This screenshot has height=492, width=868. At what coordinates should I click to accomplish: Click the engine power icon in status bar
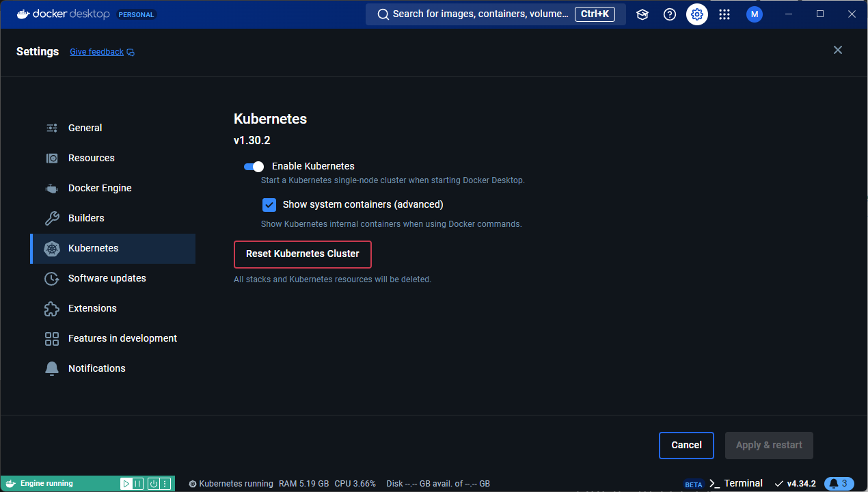154,484
